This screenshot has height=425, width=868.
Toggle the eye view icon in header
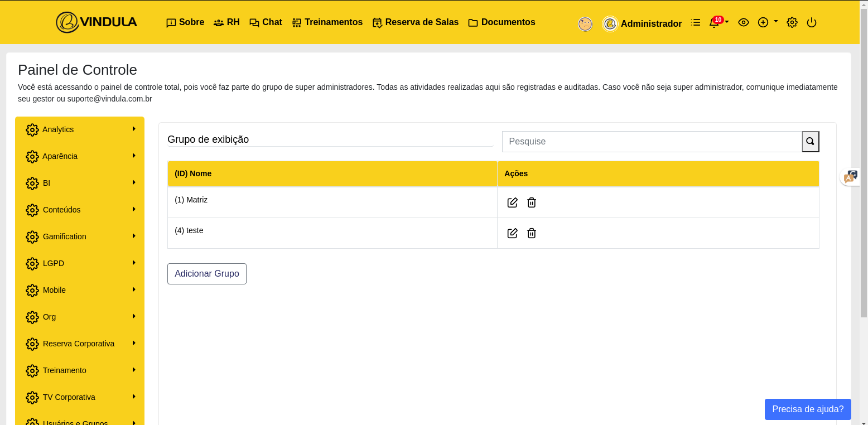(x=743, y=23)
